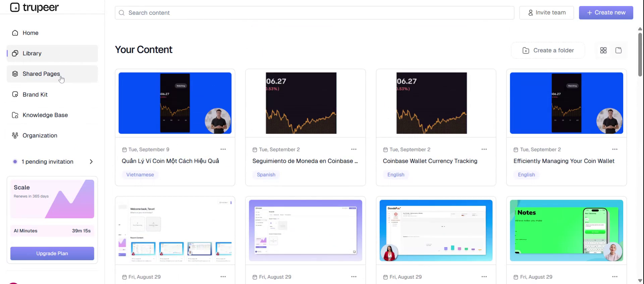Open the Welcome back dashboard thumbnail
644x284 pixels.
point(175,231)
